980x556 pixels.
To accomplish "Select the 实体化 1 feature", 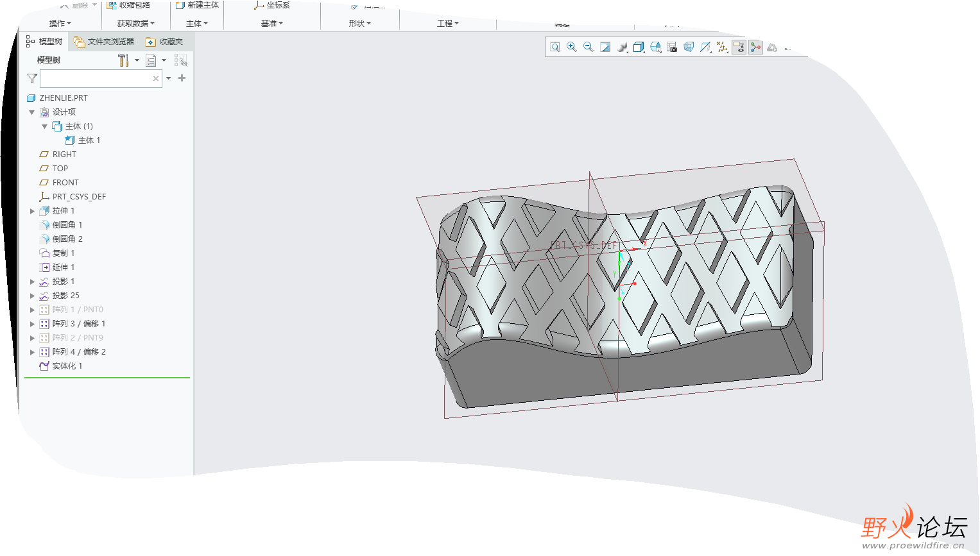I will (x=67, y=366).
